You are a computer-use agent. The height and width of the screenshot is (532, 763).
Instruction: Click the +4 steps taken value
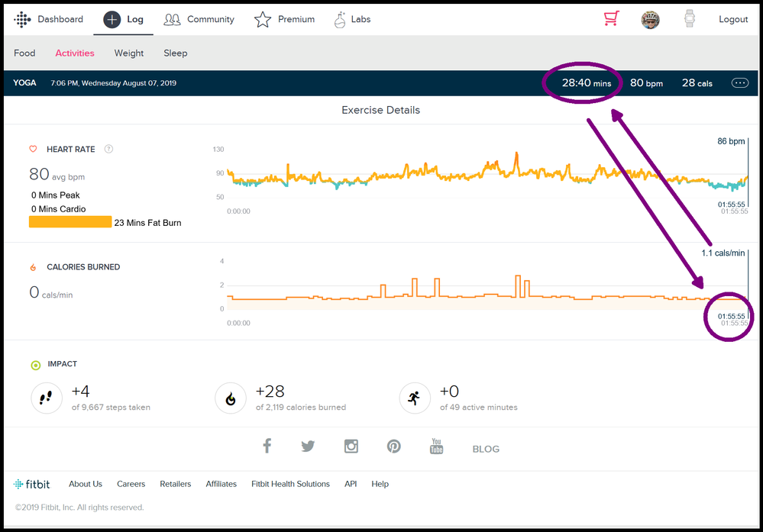click(x=80, y=392)
